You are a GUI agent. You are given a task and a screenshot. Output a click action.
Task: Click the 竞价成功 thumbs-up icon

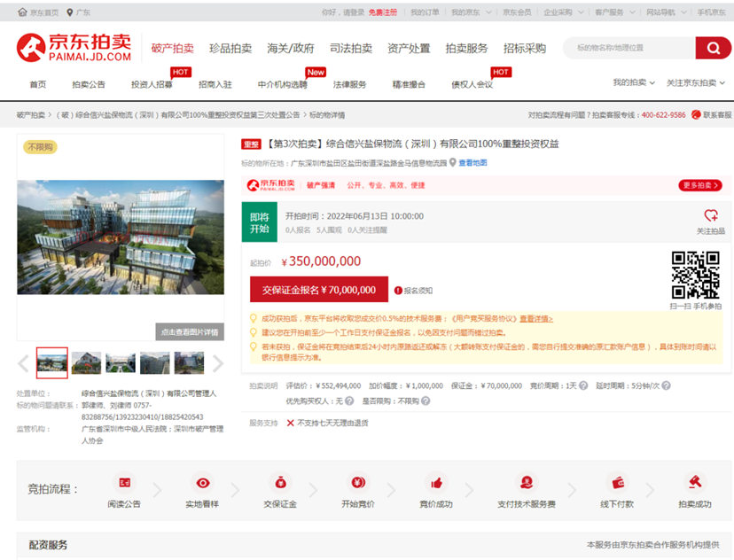click(436, 482)
